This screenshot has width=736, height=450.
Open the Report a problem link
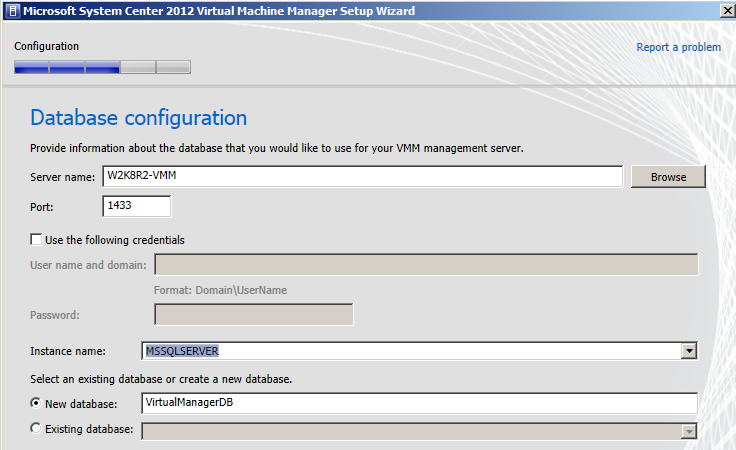click(x=678, y=47)
